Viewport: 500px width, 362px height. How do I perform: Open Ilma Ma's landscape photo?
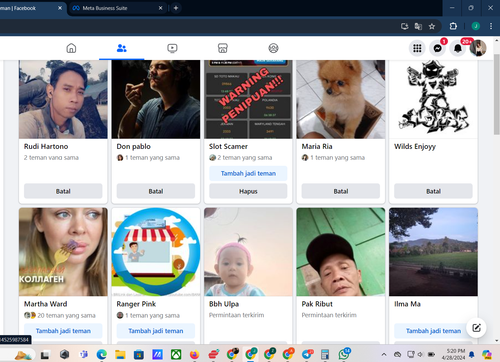pyautogui.click(x=433, y=252)
